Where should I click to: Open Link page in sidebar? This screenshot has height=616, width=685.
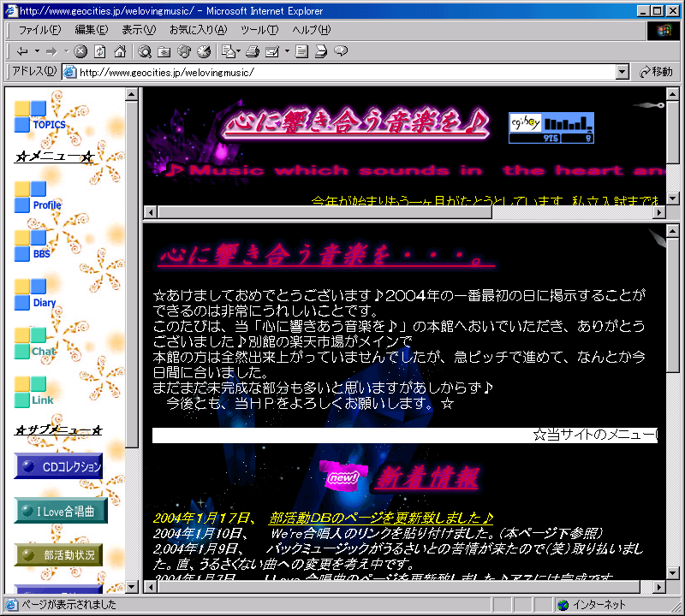pos(34,392)
